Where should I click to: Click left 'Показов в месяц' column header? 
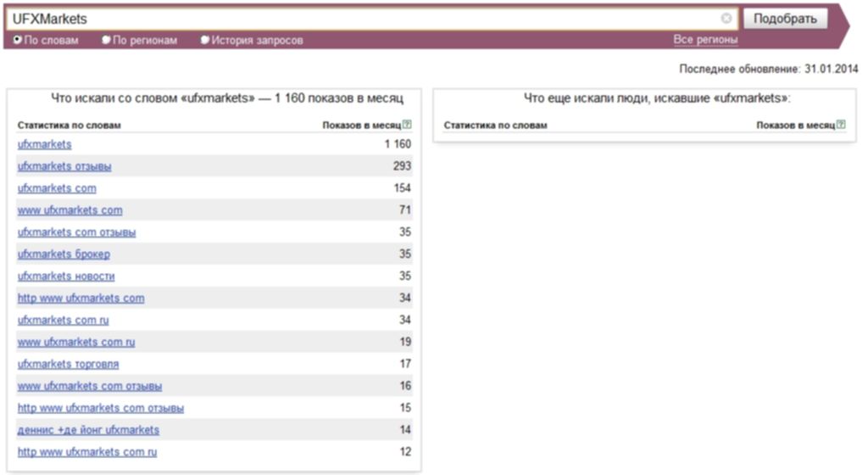pos(361,126)
